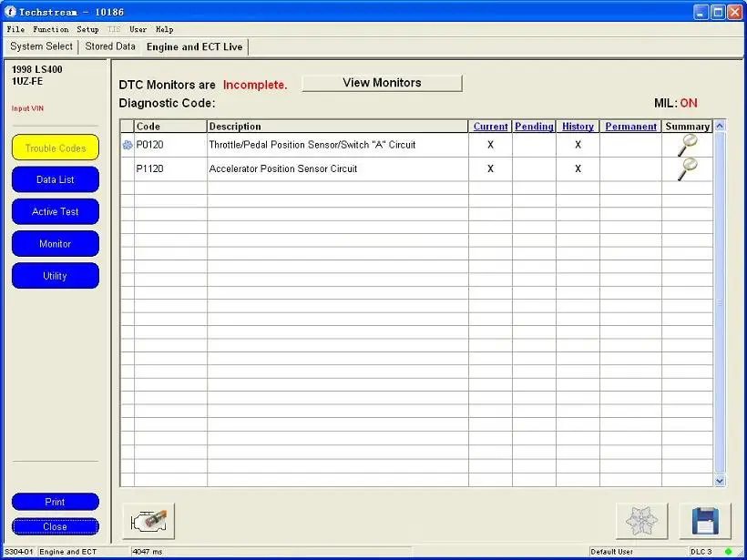Open the Active Test sidebar button
Image resolution: width=747 pixels, height=560 pixels.
(x=56, y=212)
